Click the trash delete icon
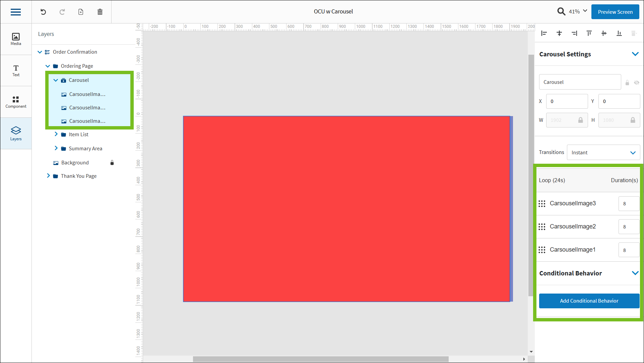Viewport: 644px width, 363px height. pos(100,12)
